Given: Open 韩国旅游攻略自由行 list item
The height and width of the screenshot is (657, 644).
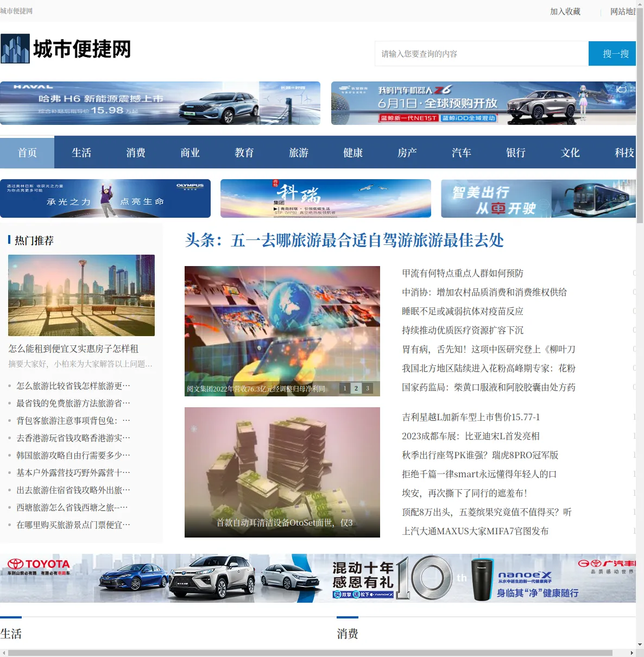Looking at the screenshot, I should 73,455.
